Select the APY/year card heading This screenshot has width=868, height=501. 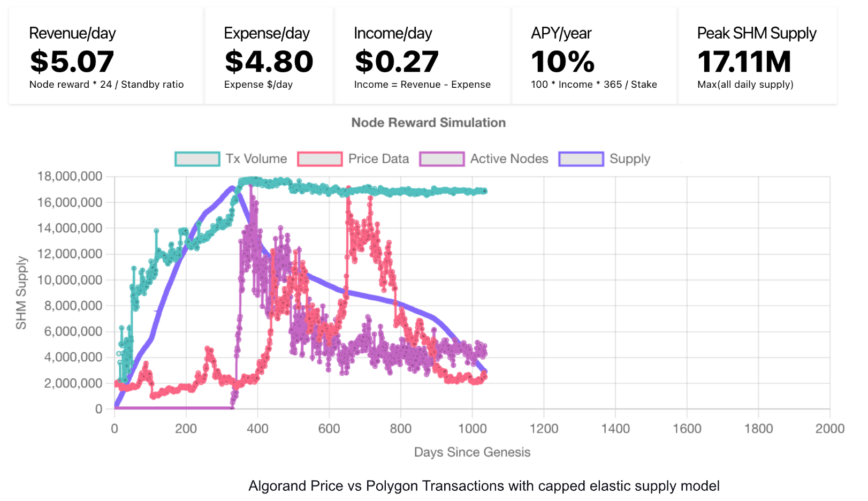coord(561,33)
